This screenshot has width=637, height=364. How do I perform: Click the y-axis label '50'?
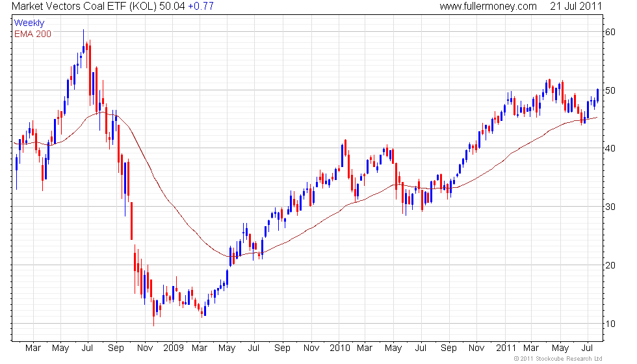pyautogui.click(x=610, y=90)
